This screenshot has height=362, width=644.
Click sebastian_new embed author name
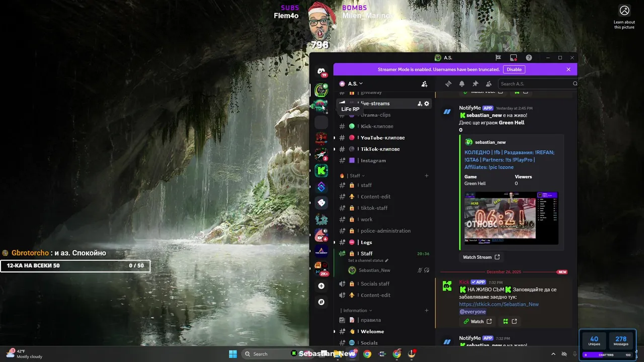tap(490, 142)
